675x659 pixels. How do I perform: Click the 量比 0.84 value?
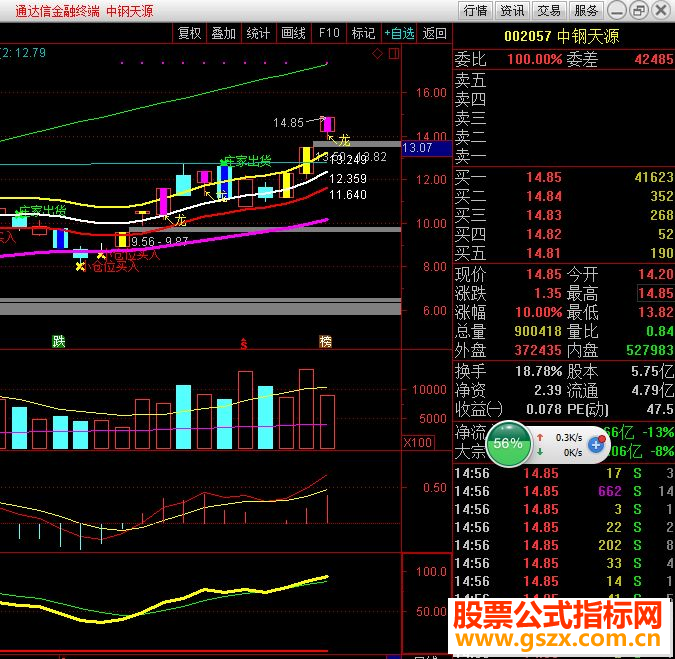pos(660,331)
